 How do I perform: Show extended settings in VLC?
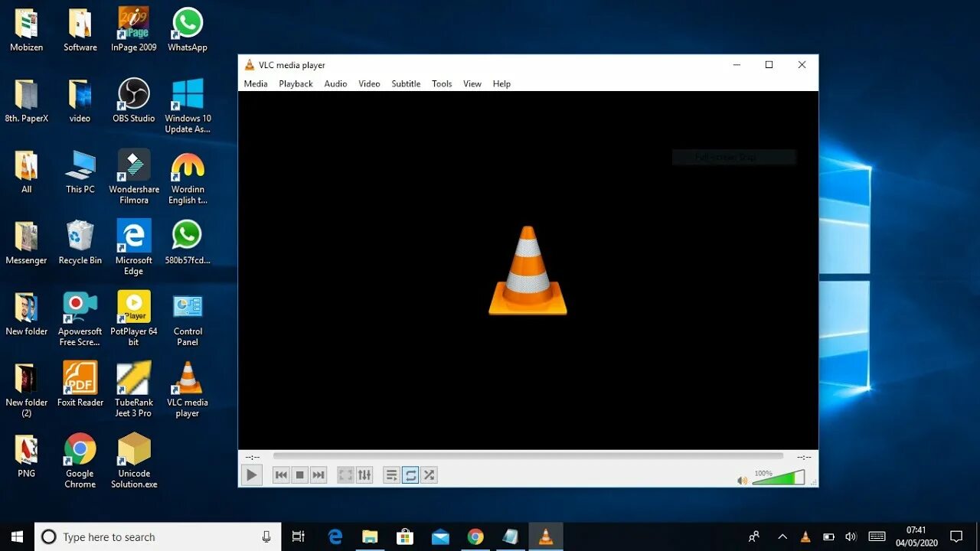pyautogui.click(x=364, y=475)
